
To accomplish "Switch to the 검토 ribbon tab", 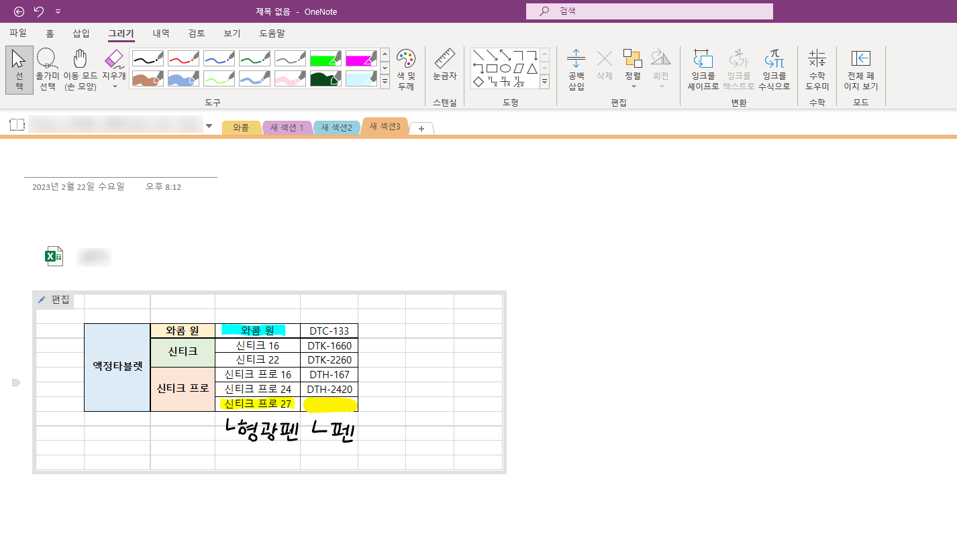I will 197,33.
